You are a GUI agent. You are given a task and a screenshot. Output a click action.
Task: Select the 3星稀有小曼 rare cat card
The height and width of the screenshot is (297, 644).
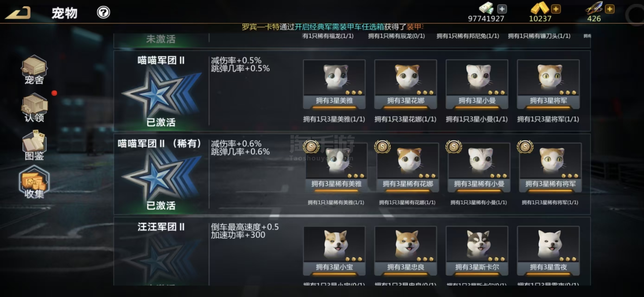coord(479,168)
